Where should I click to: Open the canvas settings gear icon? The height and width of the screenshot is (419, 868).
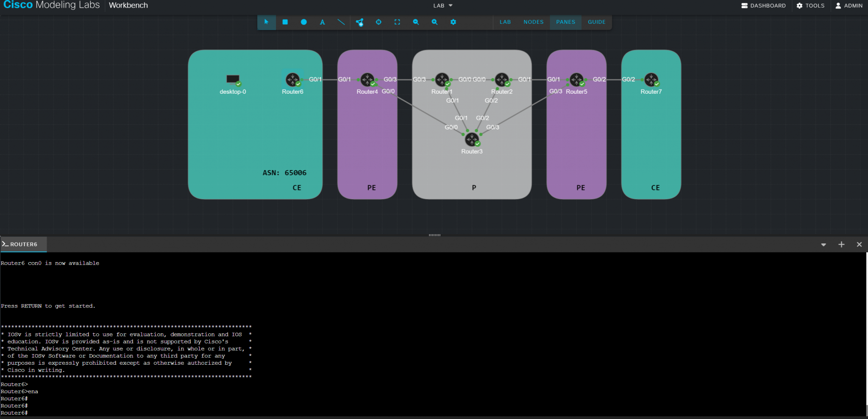click(453, 22)
